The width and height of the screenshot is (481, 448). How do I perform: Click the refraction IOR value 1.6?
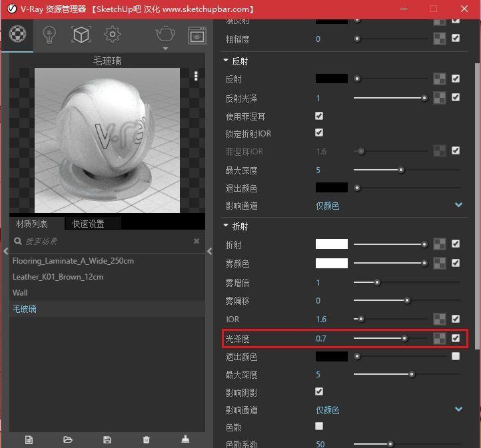click(x=321, y=320)
